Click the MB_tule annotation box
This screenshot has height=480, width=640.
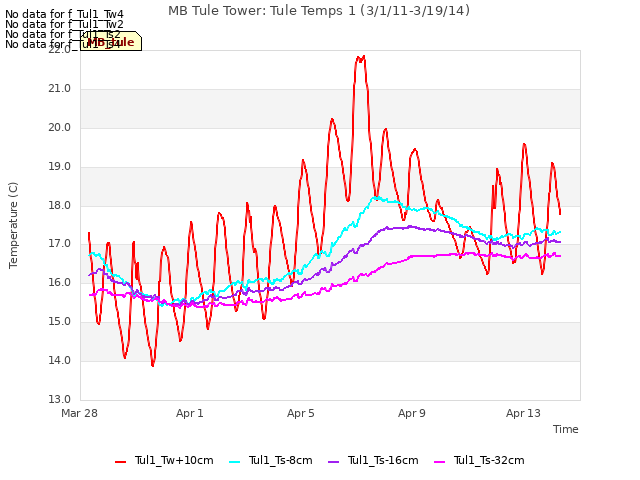111,41
